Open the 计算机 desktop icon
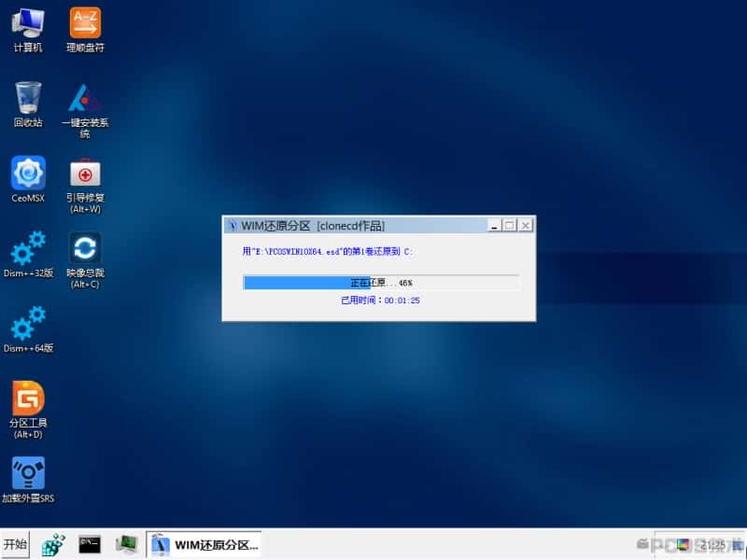The image size is (747, 560). coord(28,30)
